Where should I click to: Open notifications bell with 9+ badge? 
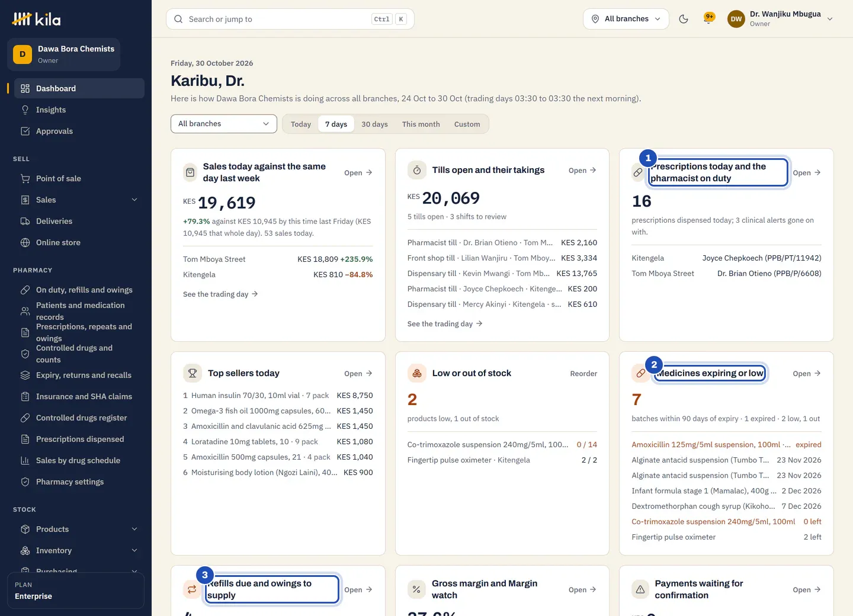(x=708, y=19)
